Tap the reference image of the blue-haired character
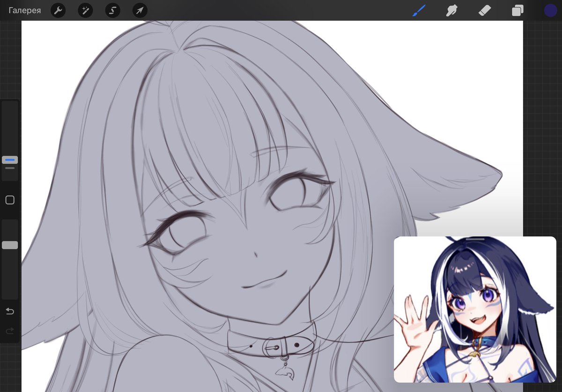 tap(475, 310)
